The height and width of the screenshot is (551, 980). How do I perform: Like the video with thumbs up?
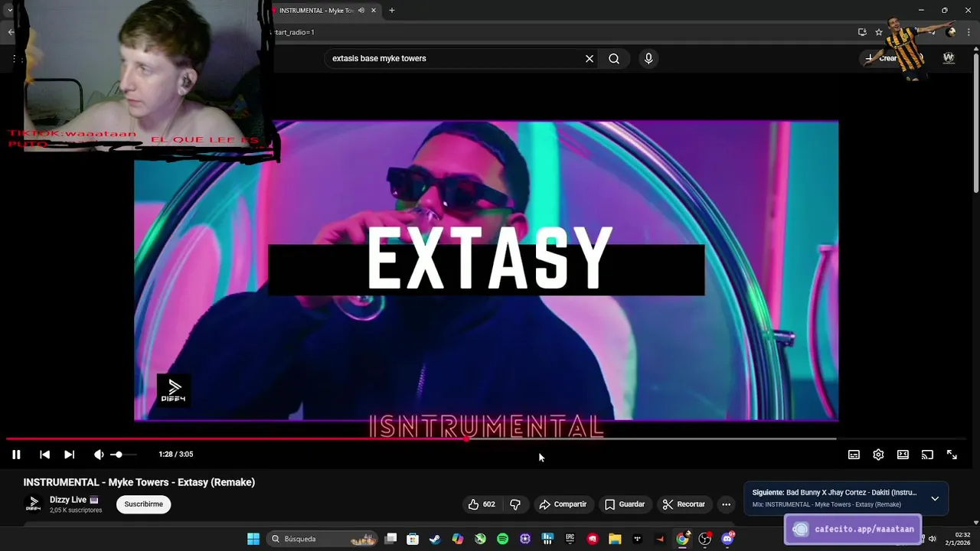482,504
